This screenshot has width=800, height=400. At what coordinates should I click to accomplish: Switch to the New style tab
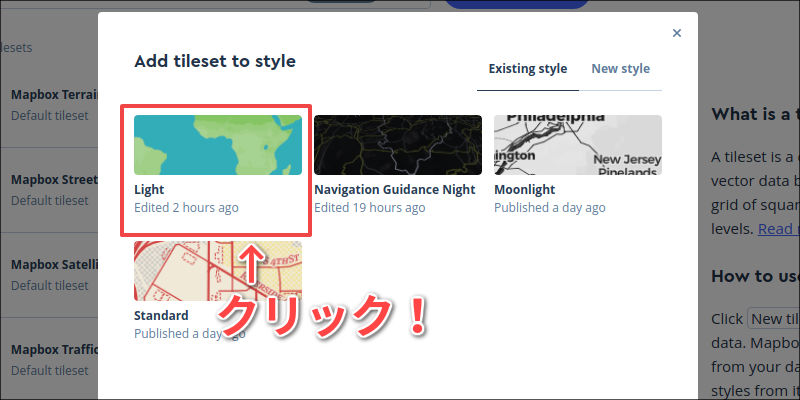620,69
